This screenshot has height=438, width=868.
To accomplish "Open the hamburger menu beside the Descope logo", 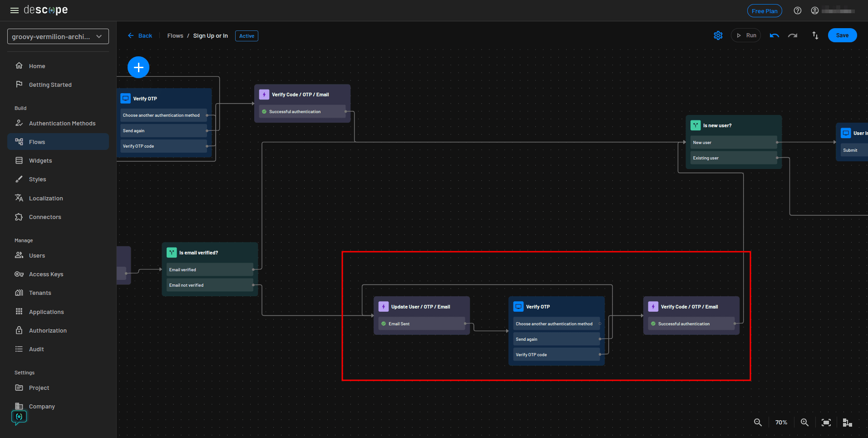I will (14, 10).
